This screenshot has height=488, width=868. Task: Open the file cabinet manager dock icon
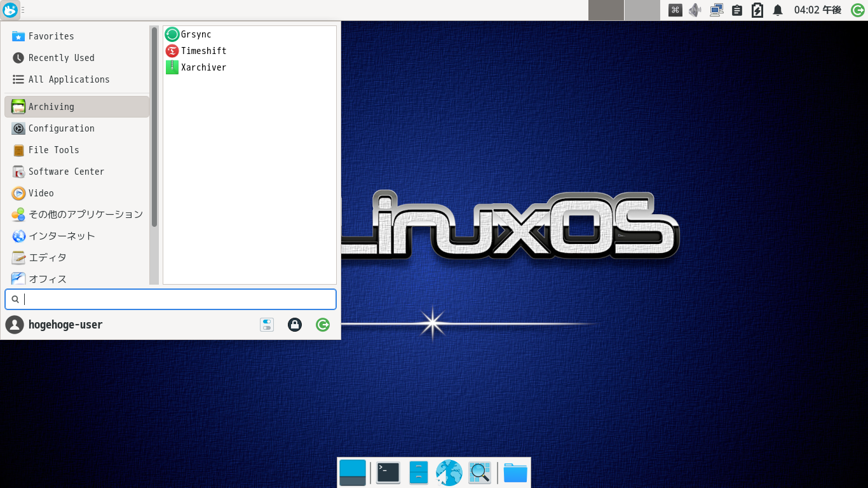[x=419, y=473]
